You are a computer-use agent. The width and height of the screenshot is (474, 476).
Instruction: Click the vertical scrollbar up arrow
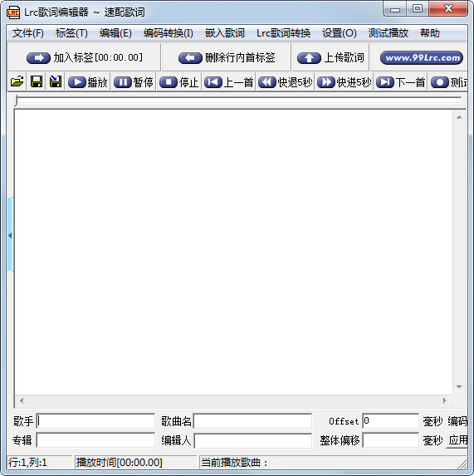(459, 117)
